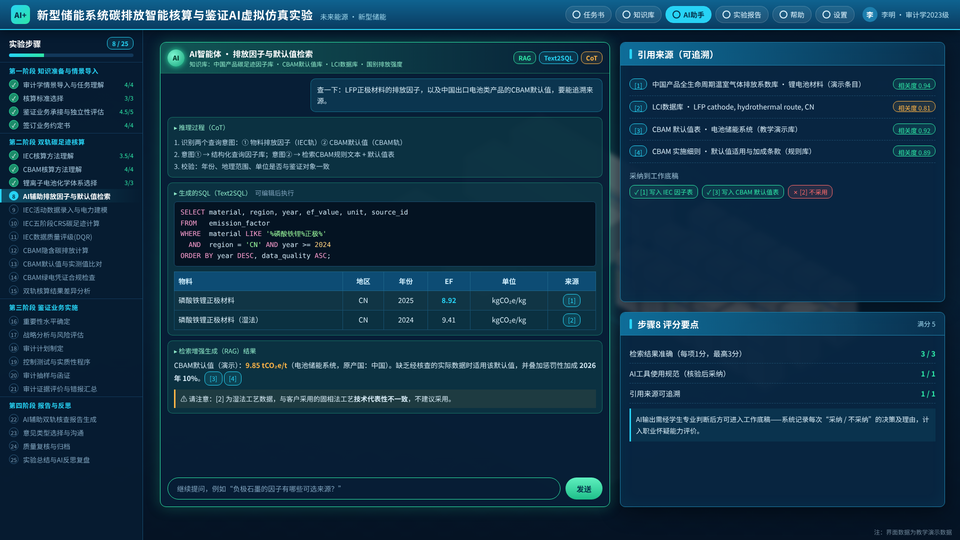960x540 pixels.
Task: Click the Text2SQL tag badge
Action: coord(558,58)
